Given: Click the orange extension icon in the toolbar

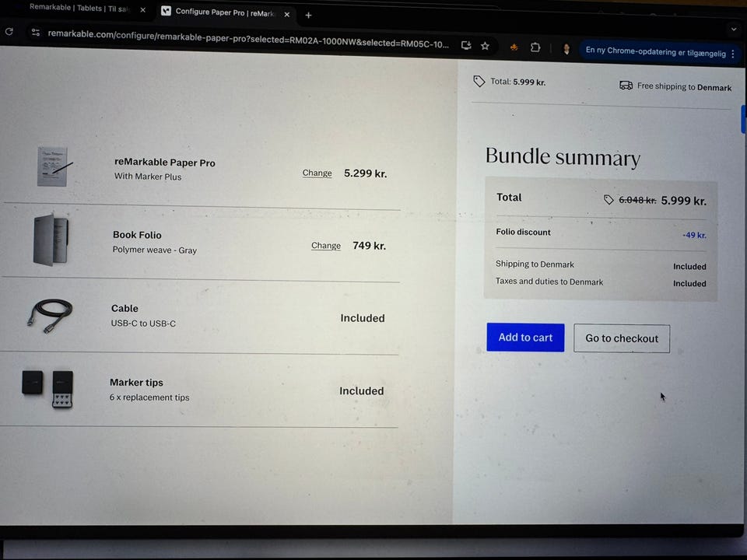Looking at the screenshot, I should (514, 47).
